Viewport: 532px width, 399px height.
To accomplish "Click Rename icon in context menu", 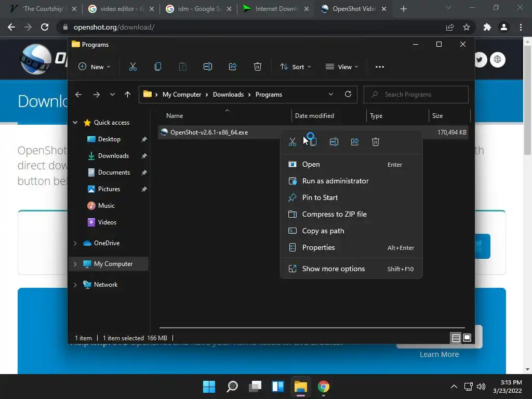I will pos(334,142).
